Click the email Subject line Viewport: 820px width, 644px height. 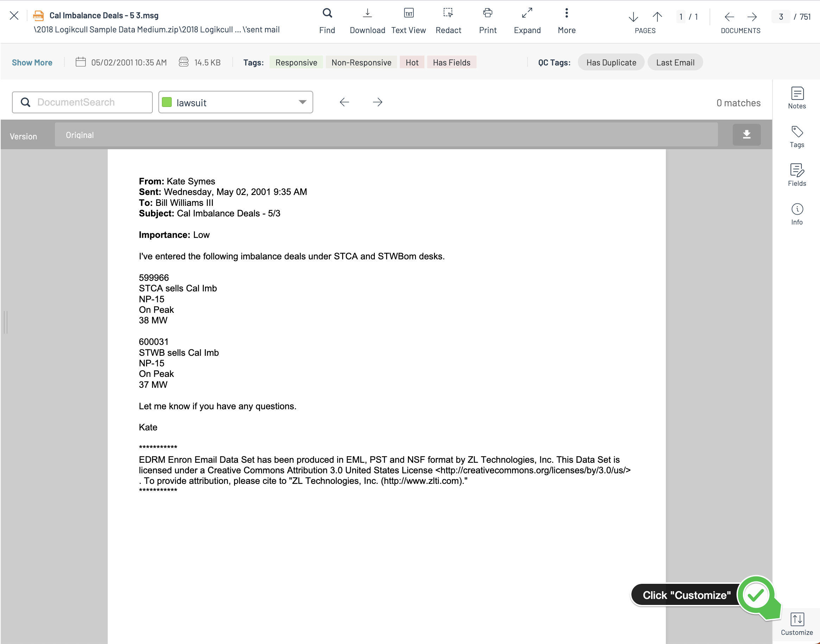point(210,213)
